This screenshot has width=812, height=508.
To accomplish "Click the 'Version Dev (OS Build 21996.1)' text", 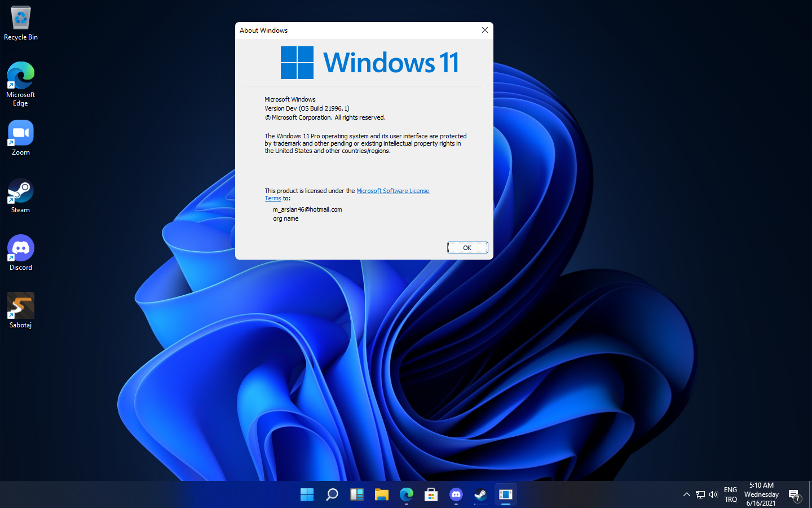I will point(307,108).
